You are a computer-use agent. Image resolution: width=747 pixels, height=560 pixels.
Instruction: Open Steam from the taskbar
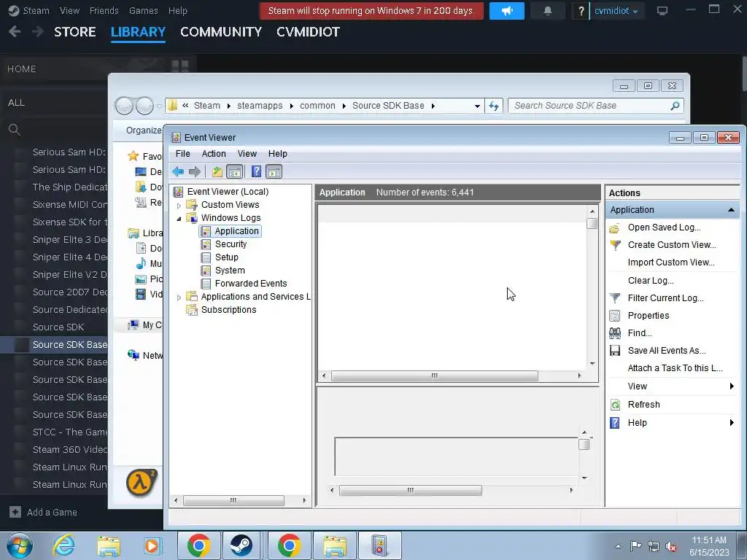pos(241,545)
